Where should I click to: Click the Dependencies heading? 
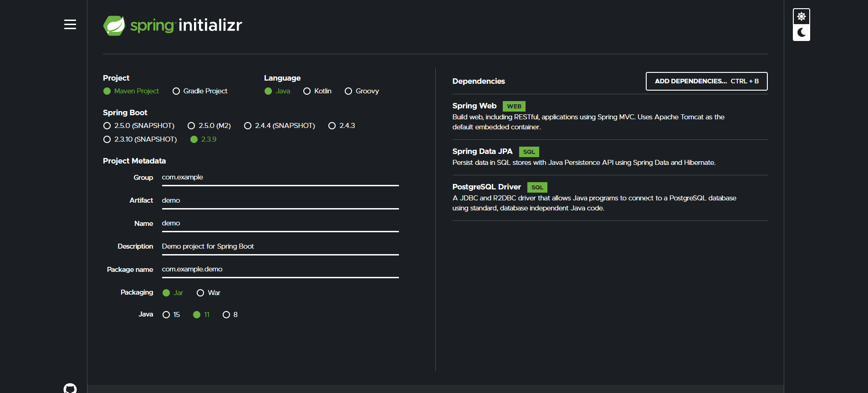coord(479,81)
